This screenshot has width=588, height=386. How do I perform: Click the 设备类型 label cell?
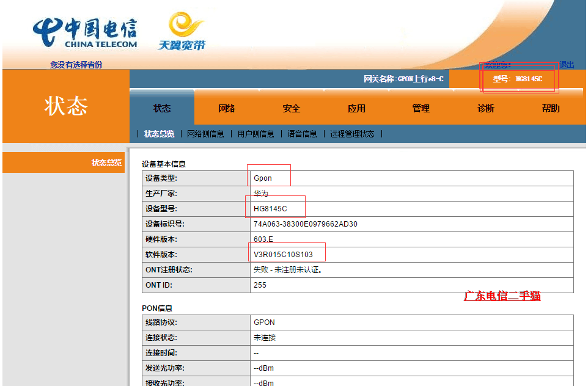pos(196,178)
